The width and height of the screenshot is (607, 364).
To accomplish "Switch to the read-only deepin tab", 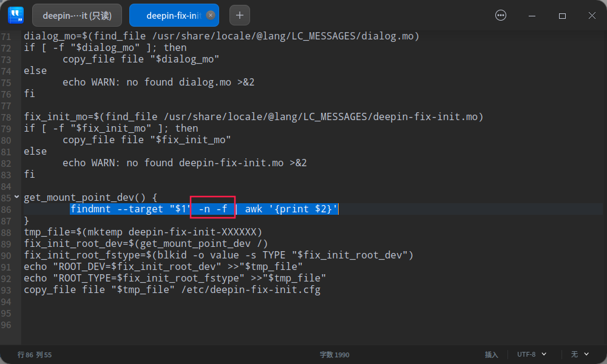I will point(77,16).
